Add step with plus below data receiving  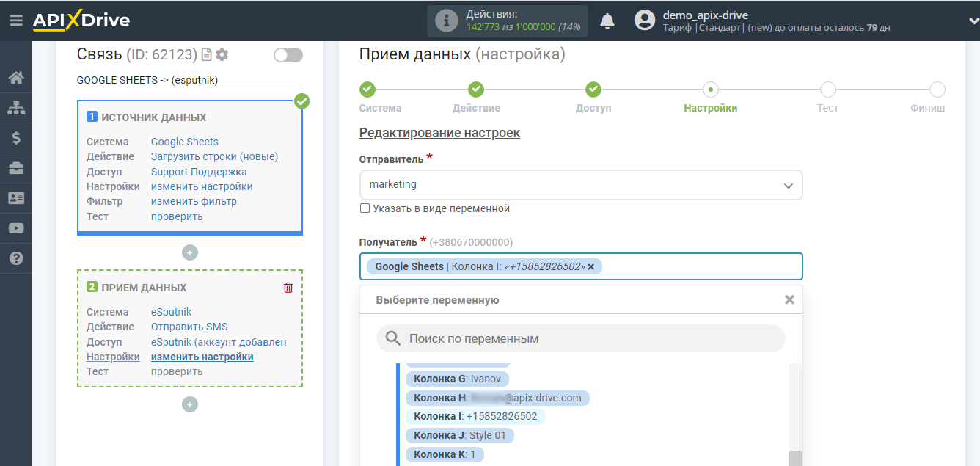190,404
